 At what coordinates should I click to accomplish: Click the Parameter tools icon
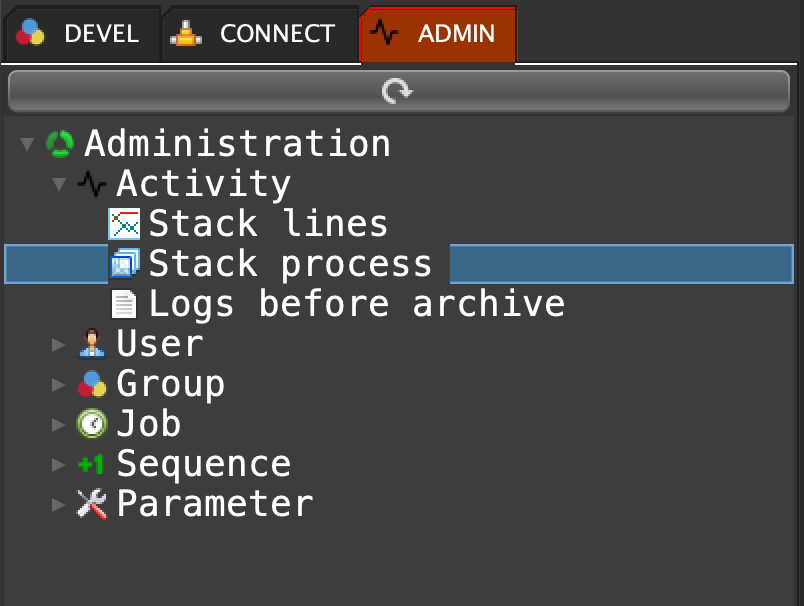tap(92, 504)
